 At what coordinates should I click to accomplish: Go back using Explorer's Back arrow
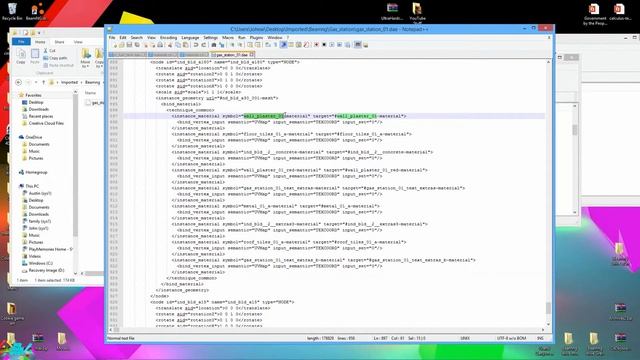point(18,82)
